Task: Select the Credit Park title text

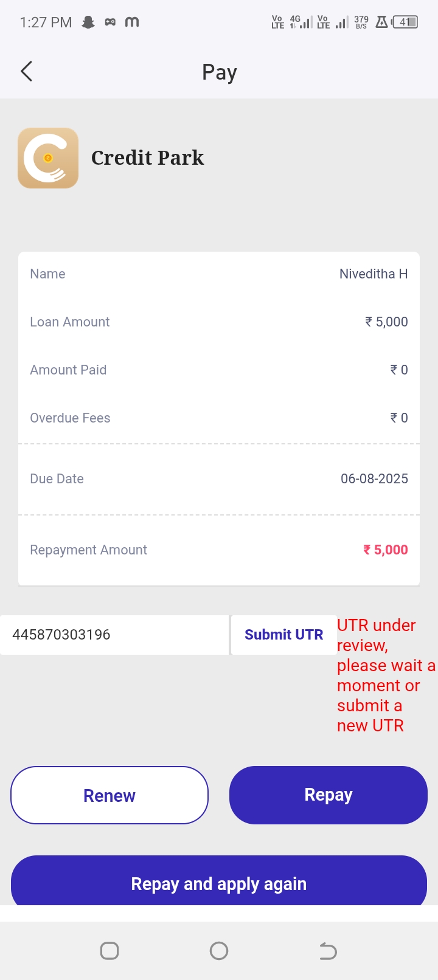Action: (x=147, y=158)
